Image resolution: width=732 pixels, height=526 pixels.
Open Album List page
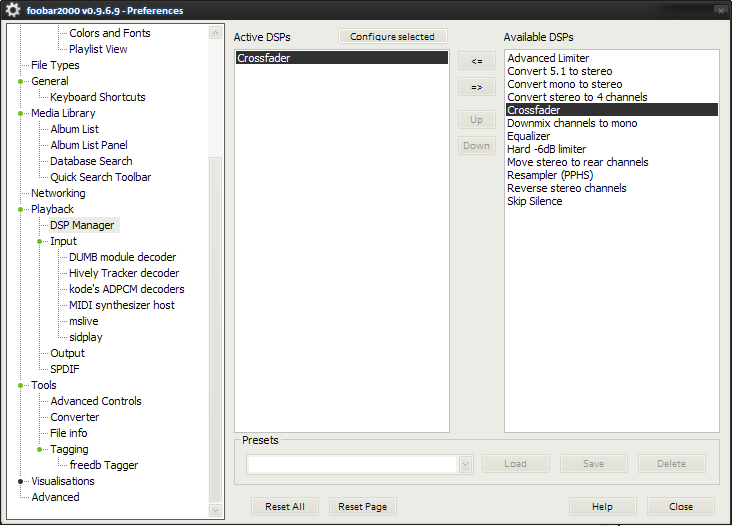[x=74, y=129]
